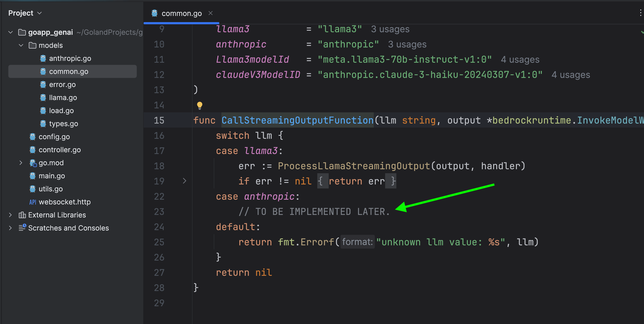Click the API icon beside websocket.http
Screen dimensions: 644x324
(33, 202)
